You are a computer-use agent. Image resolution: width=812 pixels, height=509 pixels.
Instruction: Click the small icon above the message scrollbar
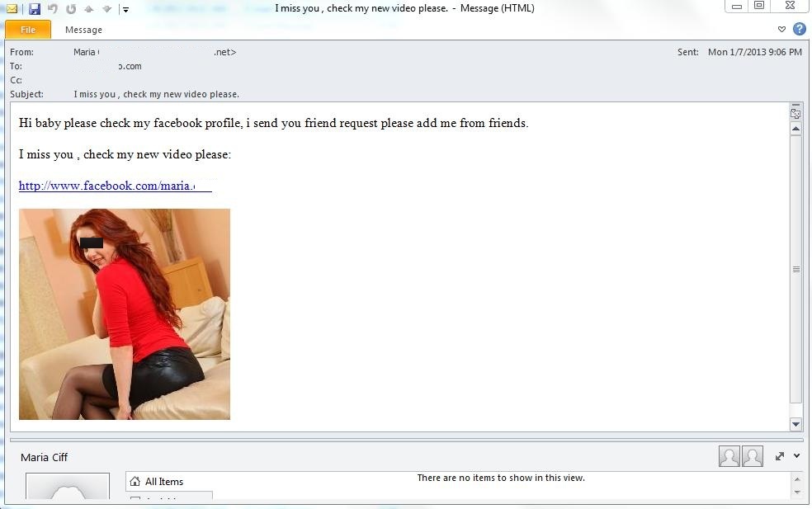pos(796,112)
